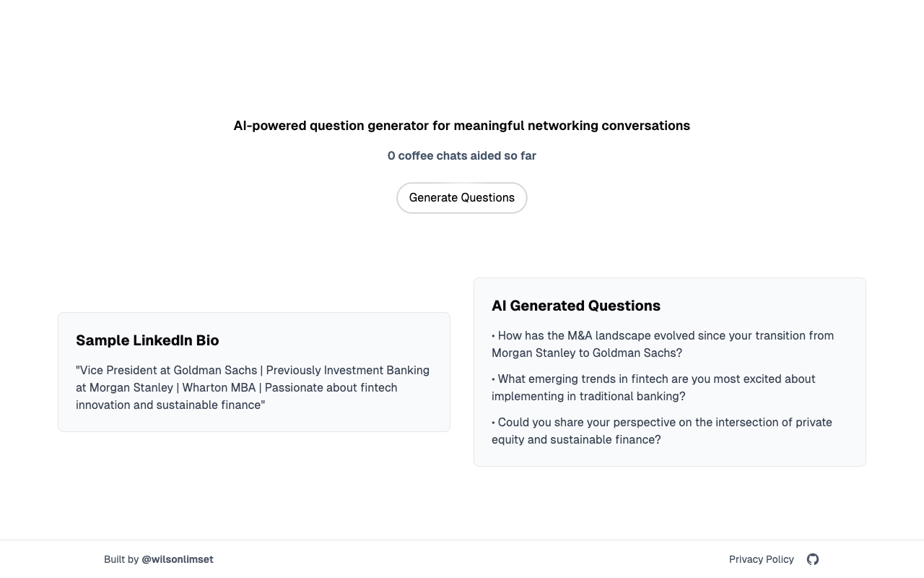
Task: Click the bullet before the M&A question
Action: point(494,336)
